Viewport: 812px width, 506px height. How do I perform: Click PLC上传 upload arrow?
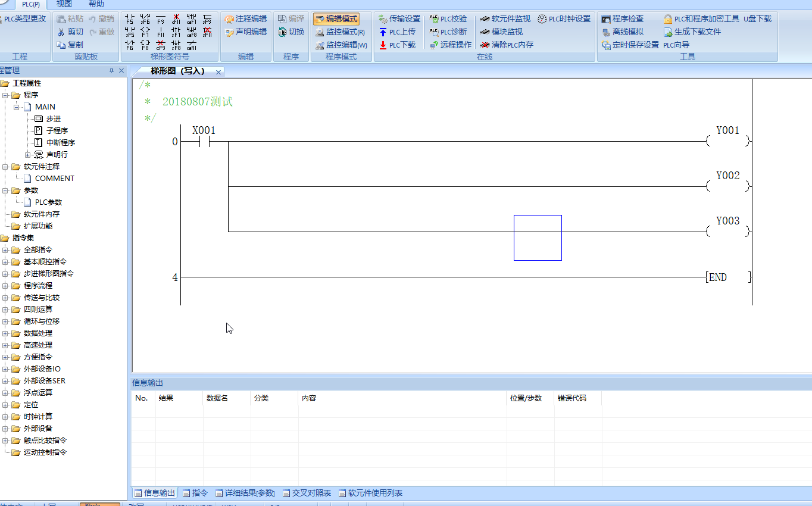397,32
